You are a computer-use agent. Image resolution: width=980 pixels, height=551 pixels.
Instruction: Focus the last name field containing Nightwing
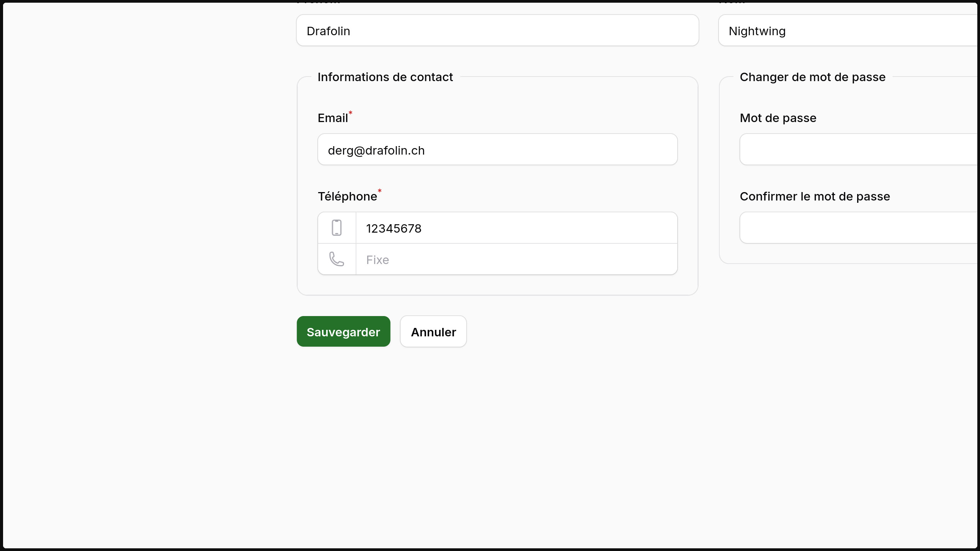point(848,31)
